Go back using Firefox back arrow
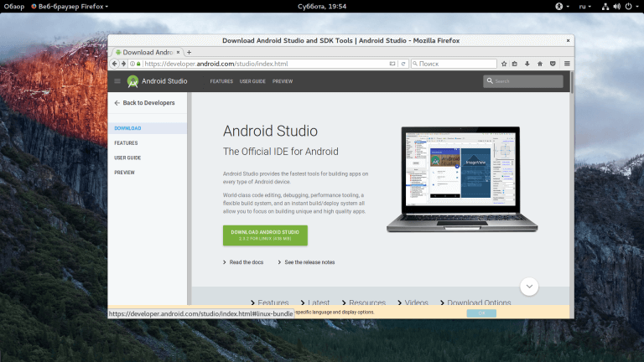This screenshot has height=362, width=644. (115, 64)
